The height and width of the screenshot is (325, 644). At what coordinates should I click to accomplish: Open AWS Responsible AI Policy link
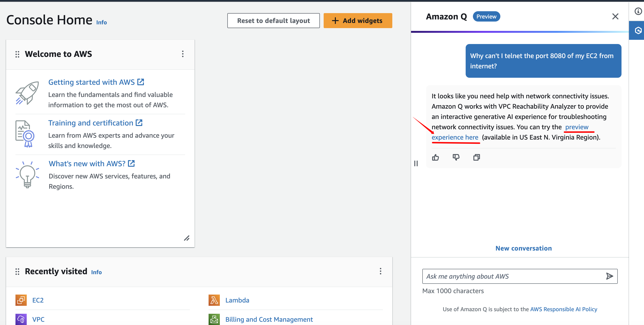563,309
